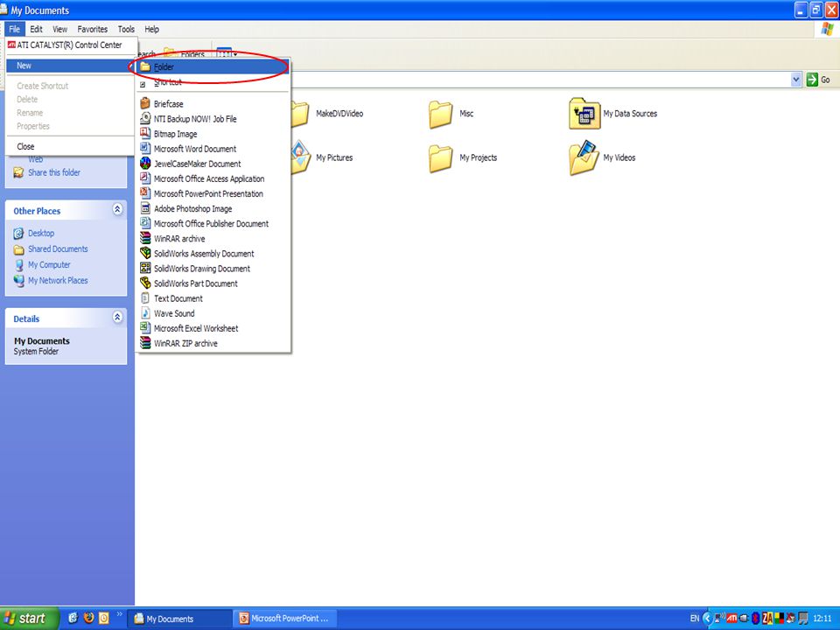Open the Favorites menu

click(x=92, y=29)
